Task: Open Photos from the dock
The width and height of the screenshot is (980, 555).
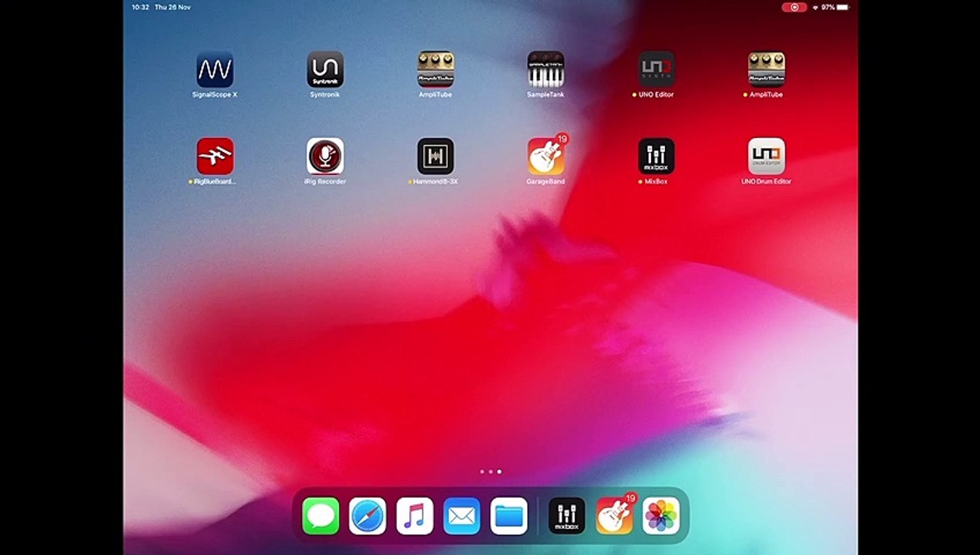Action: 661,516
